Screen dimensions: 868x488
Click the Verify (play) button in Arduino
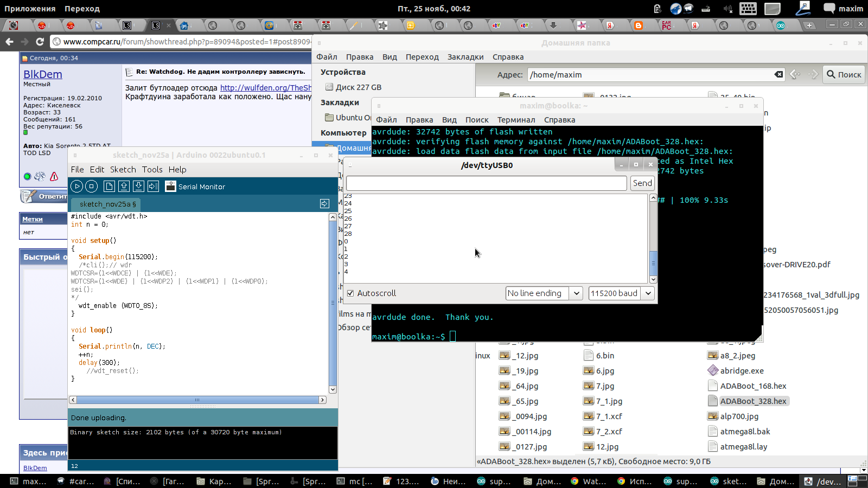coord(76,187)
